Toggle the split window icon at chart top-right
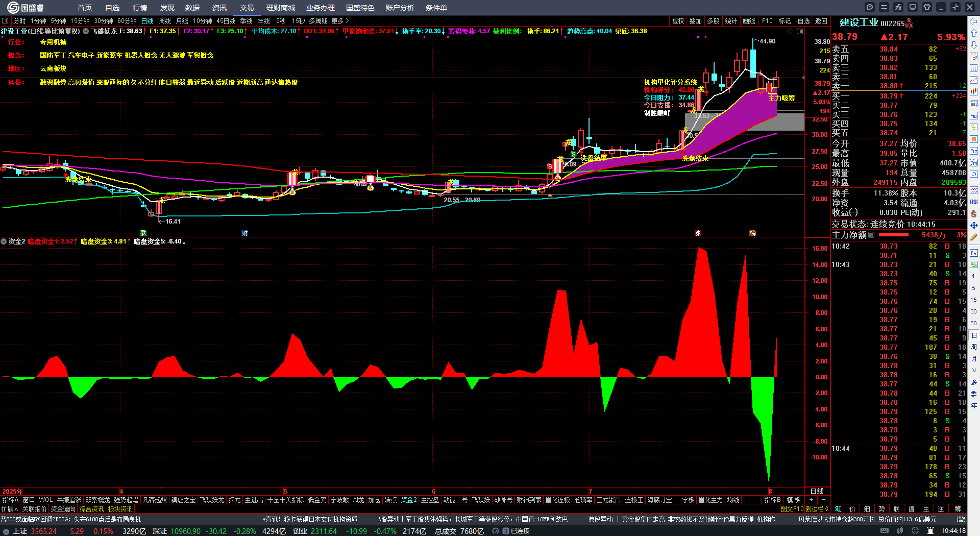The height and width of the screenshot is (536, 980). click(x=800, y=31)
